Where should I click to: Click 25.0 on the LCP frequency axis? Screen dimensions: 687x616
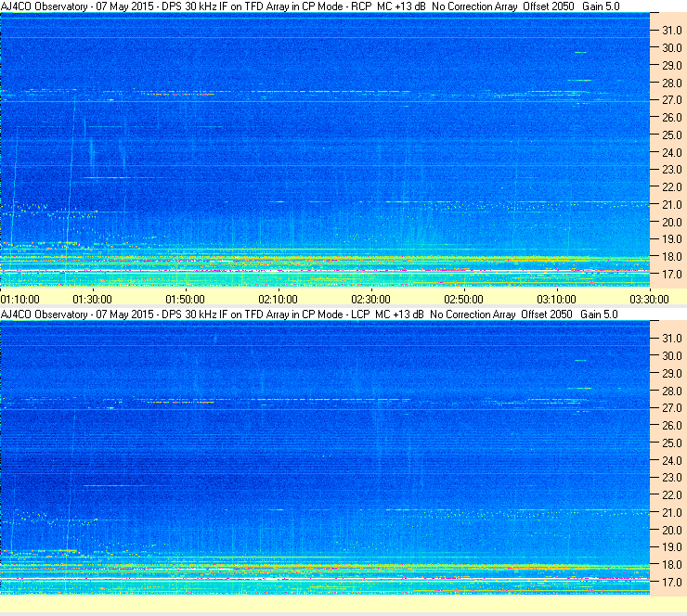click(x=672, y=443)
